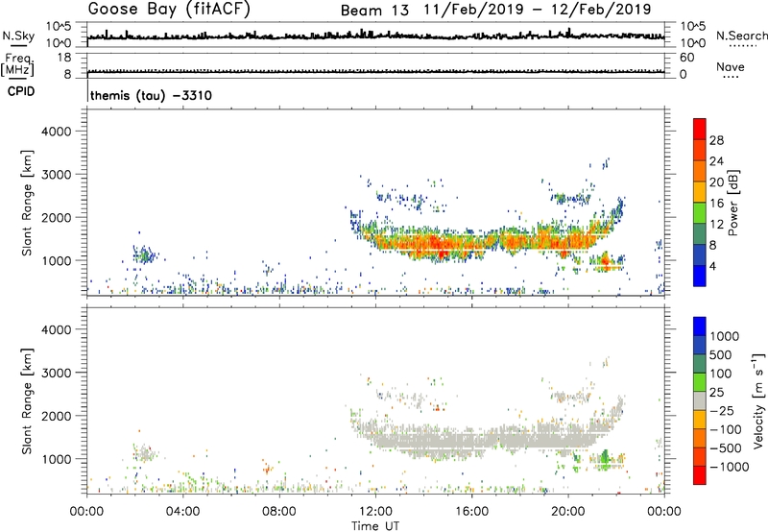Click the '4000' tick of the power panel

point(57,132)
